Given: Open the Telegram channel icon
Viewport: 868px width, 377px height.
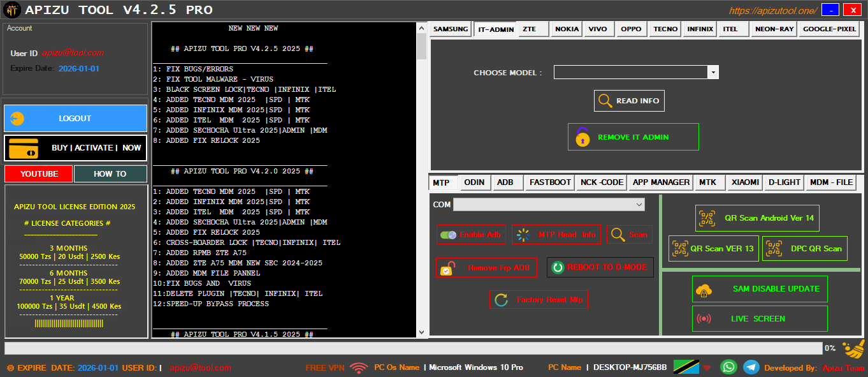Looking at the screenshot, I should (x=751, y=367).
